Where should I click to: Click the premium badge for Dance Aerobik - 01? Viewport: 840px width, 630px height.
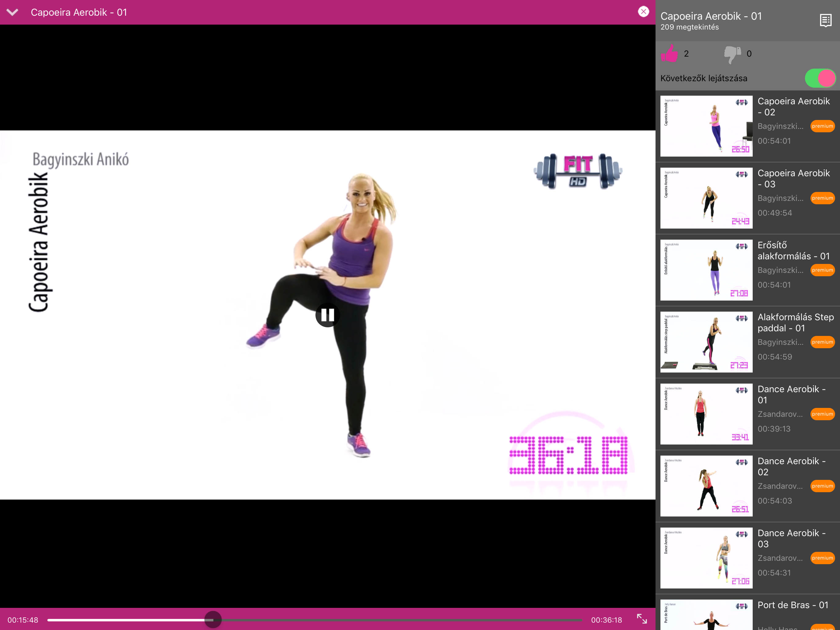tap(822, 414)
